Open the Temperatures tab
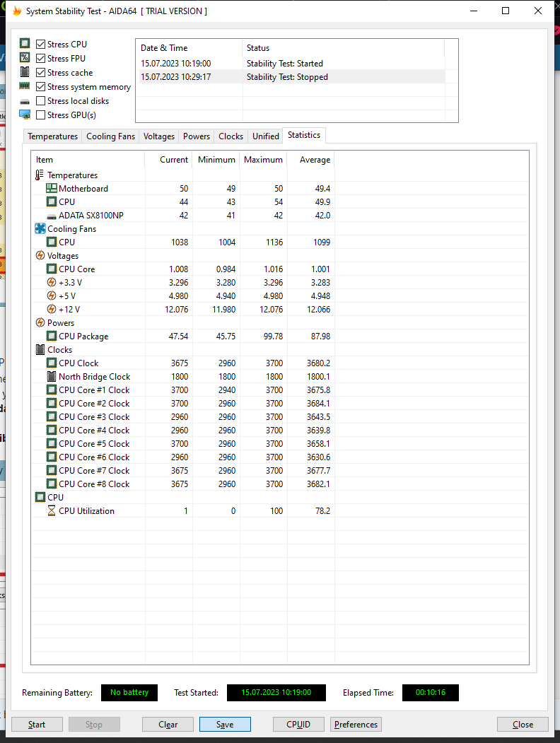Screen dimensions: 560x743 coord(52,136)
